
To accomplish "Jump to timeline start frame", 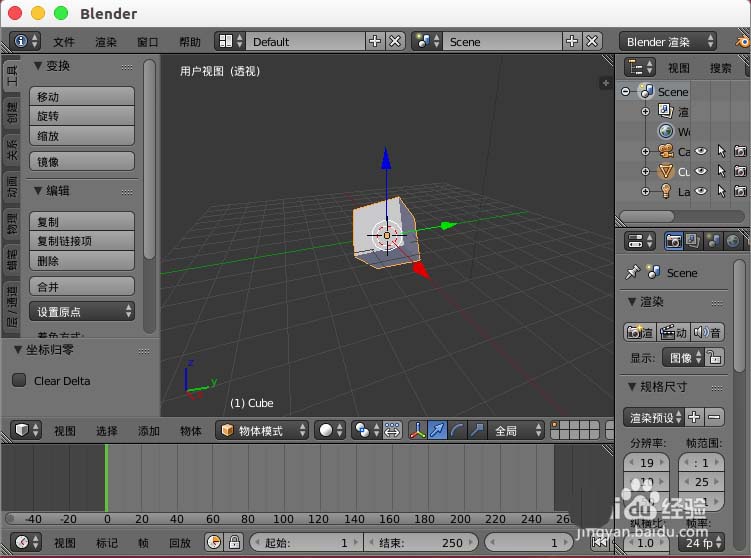I will (599, 542).
